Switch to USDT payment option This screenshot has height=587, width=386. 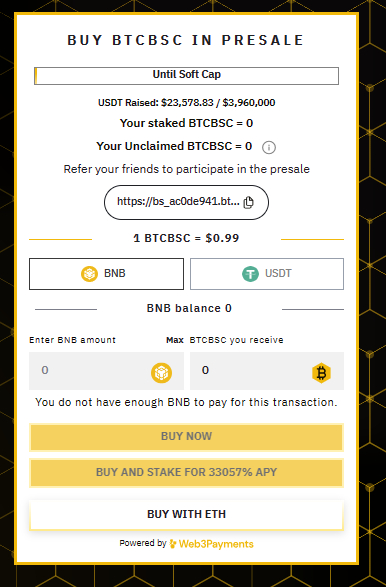267,274
